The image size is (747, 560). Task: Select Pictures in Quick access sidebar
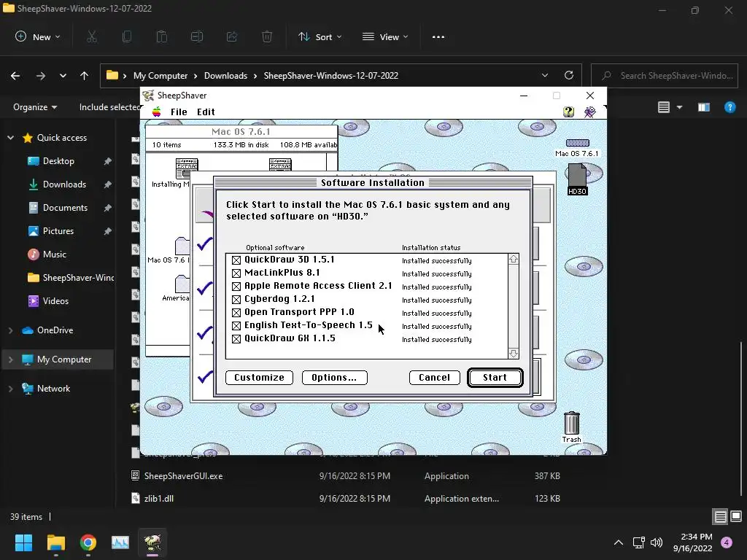pyautogui.click(x=58, y=231)
